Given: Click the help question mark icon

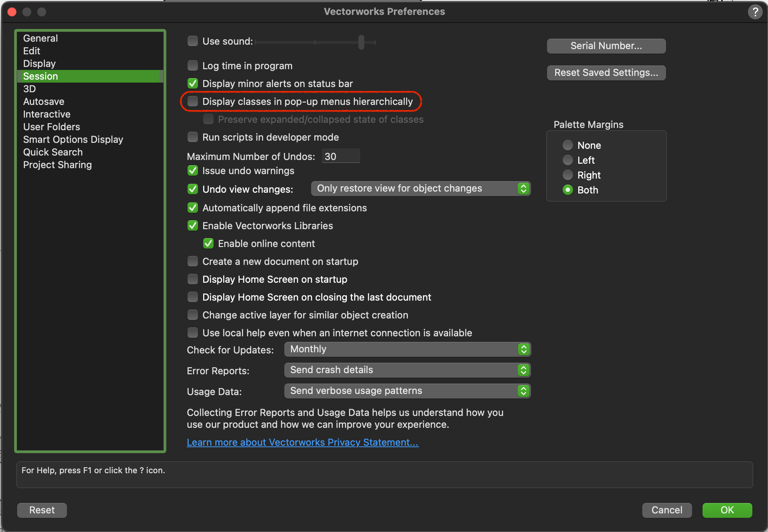Looking at the screenshot, I should click(755, 12).
